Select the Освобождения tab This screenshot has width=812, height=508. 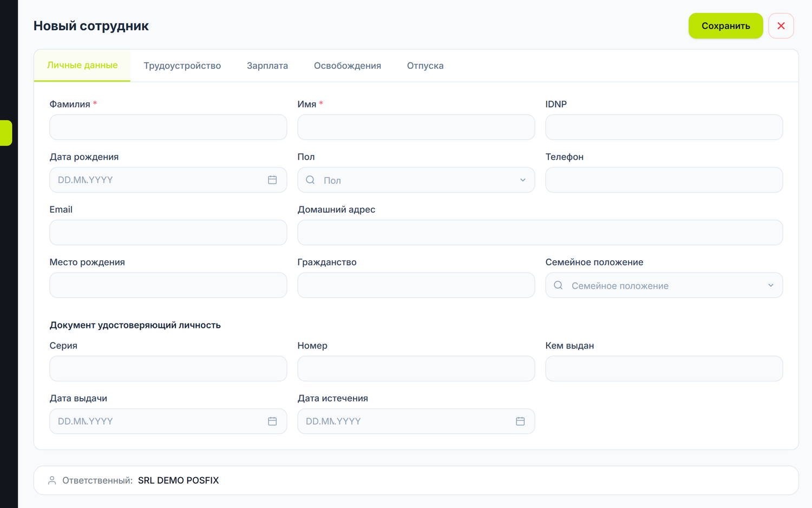tap(348, 65)
